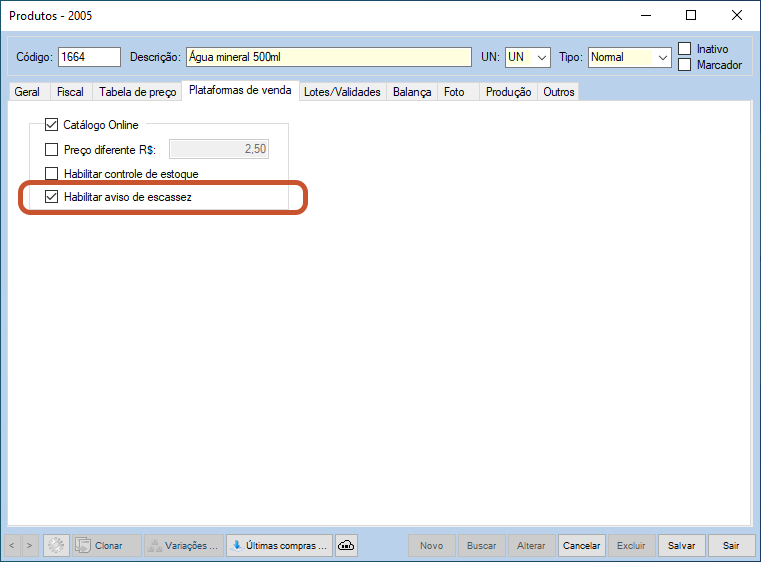Viewport: 761px width, 562px height.
Task: Clone the product with the Clonar button
Action: coord(107,545)
